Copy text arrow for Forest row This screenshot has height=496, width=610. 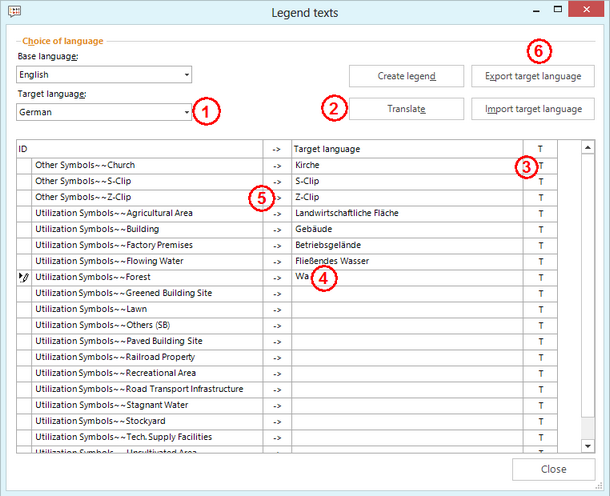point(277,277)
